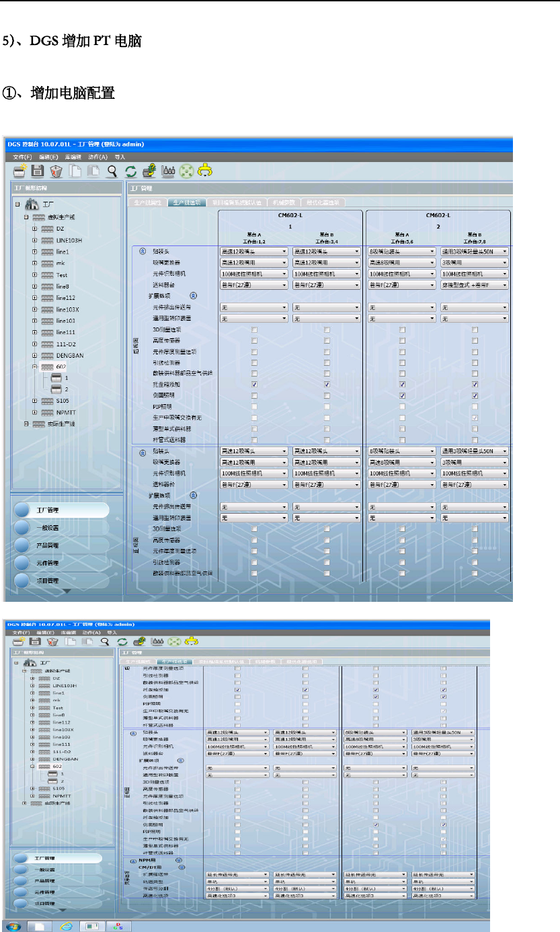Click the magnifier Search icon in upper window
The image size is (560, 932).
click(x=112, y=171)
